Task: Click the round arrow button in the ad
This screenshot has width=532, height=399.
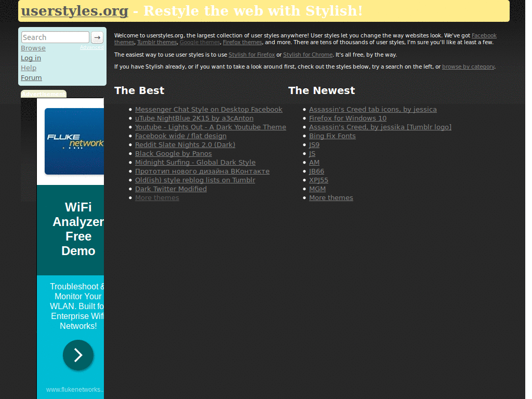Action: (x=78, y=355)
